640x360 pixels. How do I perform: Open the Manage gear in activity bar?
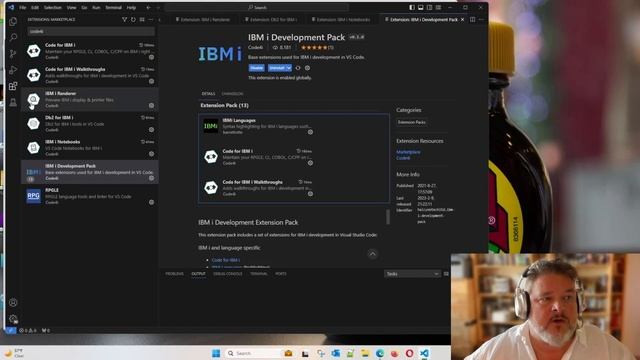point(13,319)
